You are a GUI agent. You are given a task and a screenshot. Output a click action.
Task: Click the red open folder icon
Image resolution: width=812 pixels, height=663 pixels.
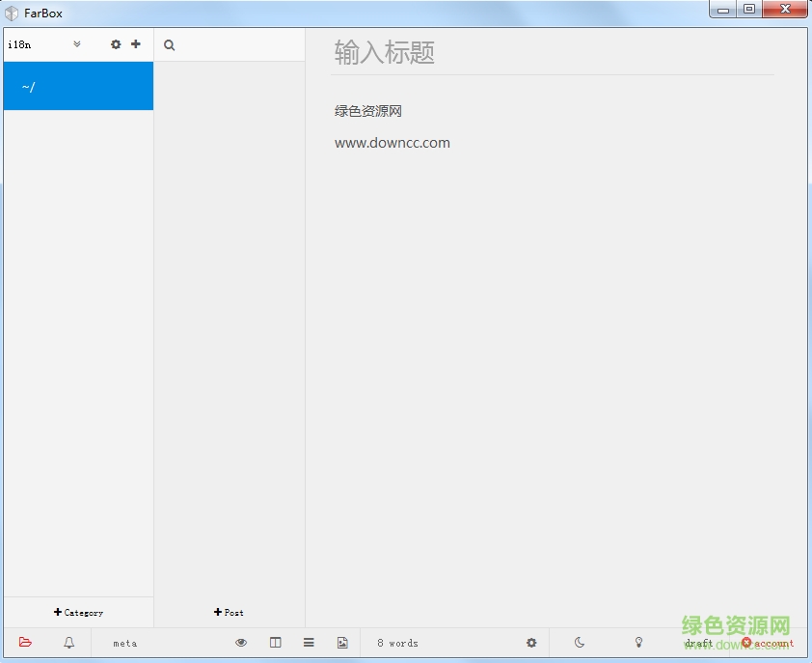point(25,643)
